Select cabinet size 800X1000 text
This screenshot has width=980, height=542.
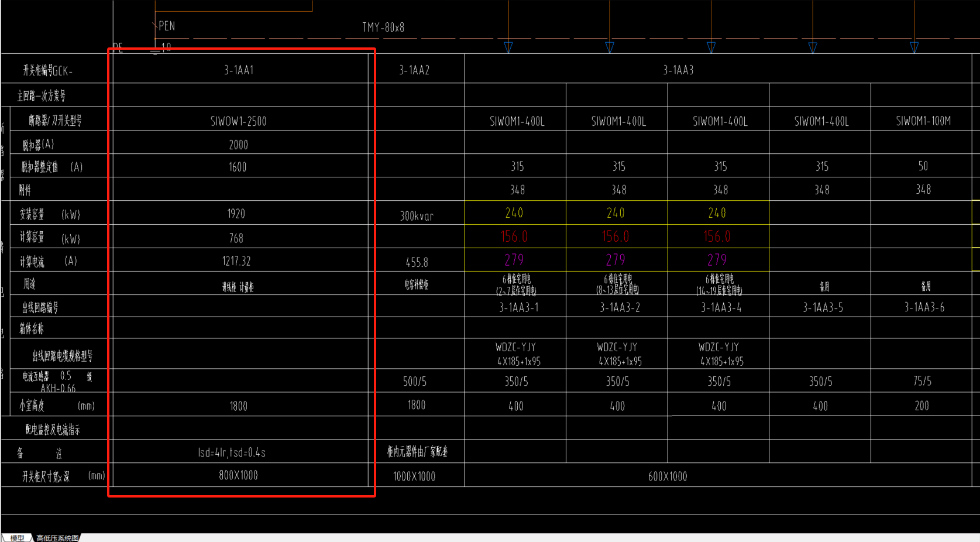pos(238,475)
